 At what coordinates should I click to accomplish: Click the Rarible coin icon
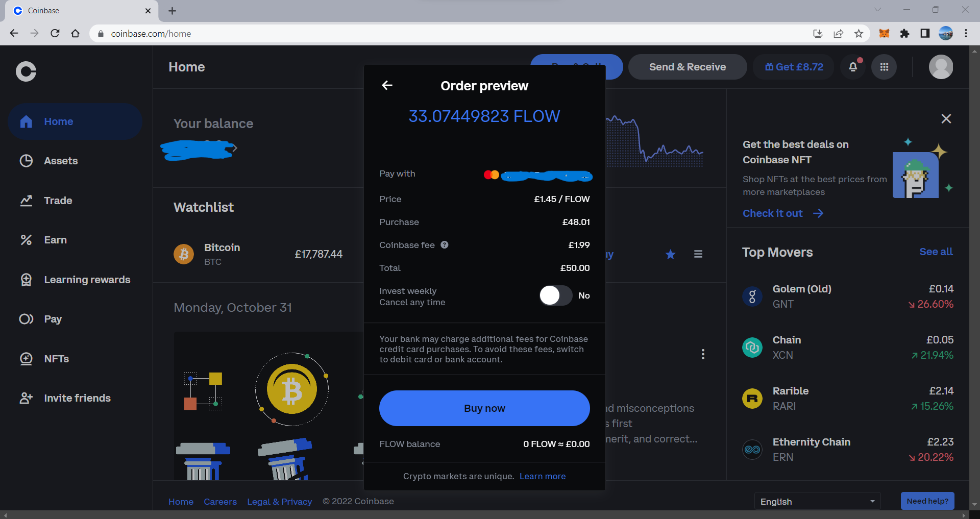coord(752,399)
